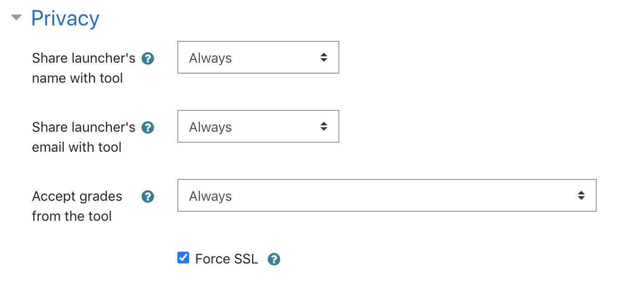Click the Force SSL help icon
This screenshot has width=644, height=288.
(274, 259)
